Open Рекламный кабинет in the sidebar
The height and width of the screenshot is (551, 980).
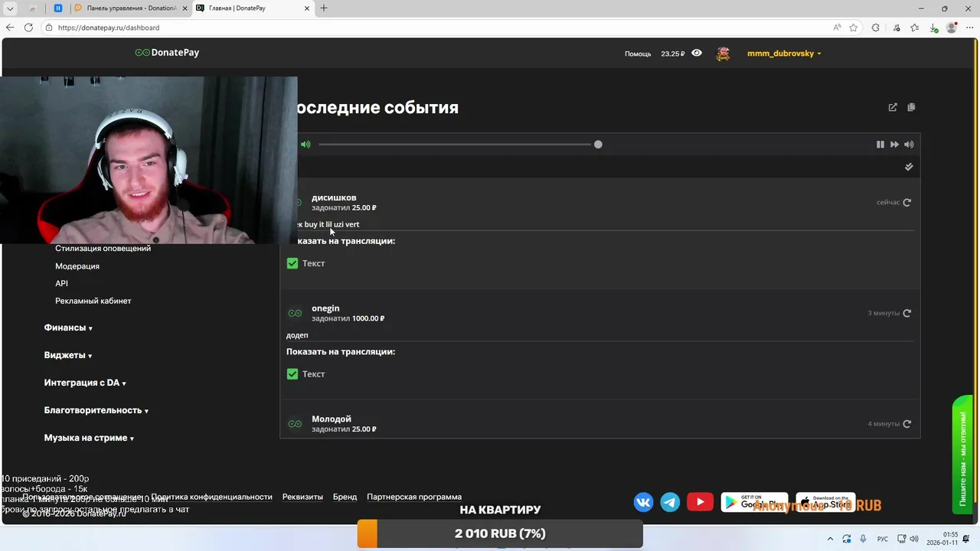coord(93,301)
